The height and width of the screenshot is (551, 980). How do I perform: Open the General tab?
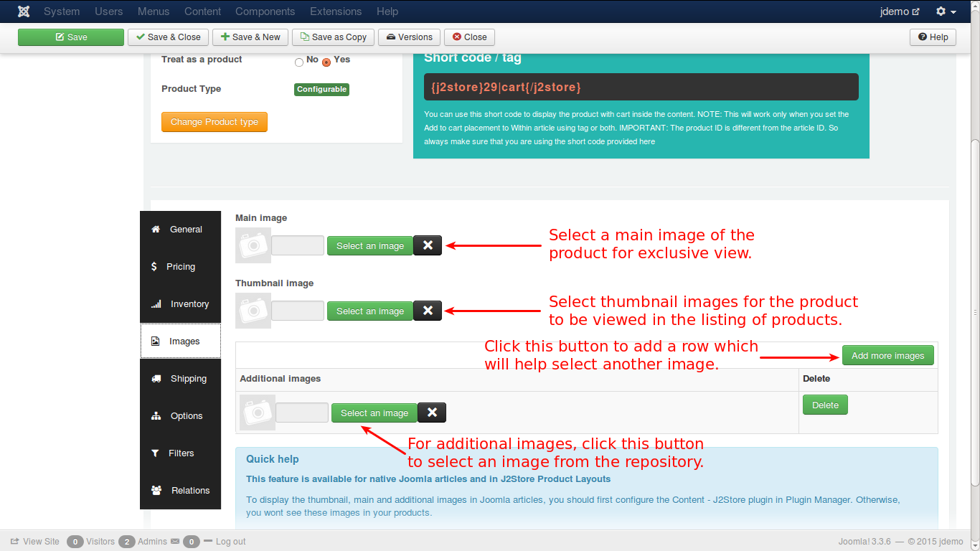tap(180, 230)
